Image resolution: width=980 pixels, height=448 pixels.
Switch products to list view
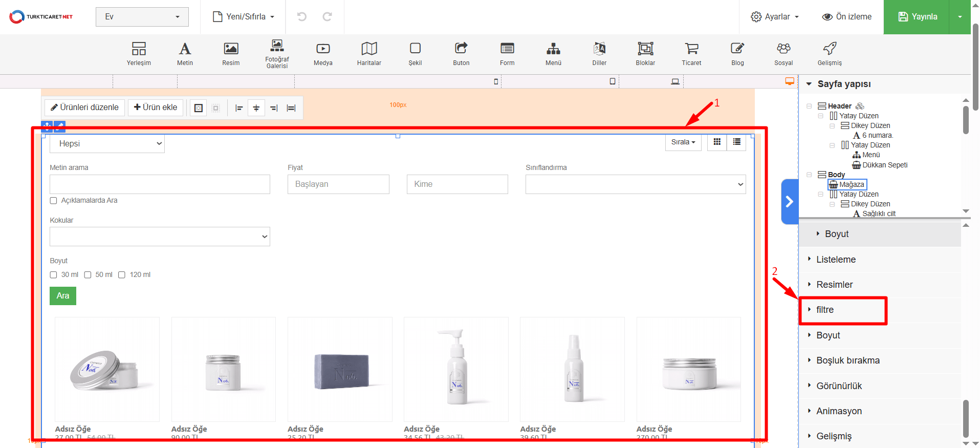click(736, 142)
